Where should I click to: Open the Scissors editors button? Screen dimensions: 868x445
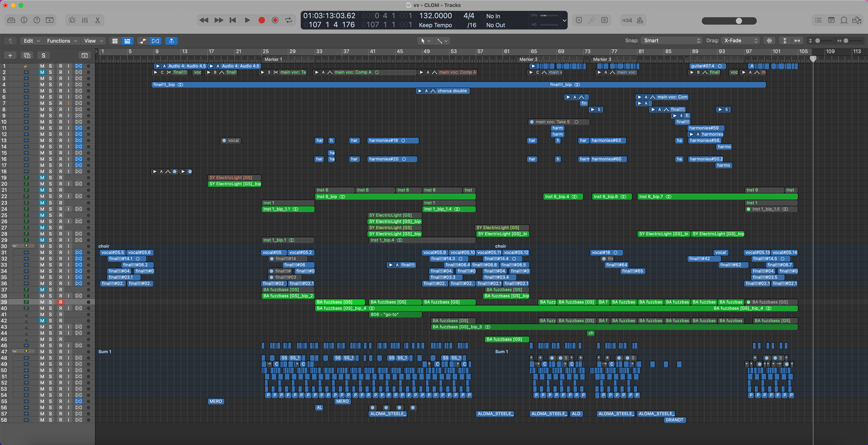(x=98, y=20)
